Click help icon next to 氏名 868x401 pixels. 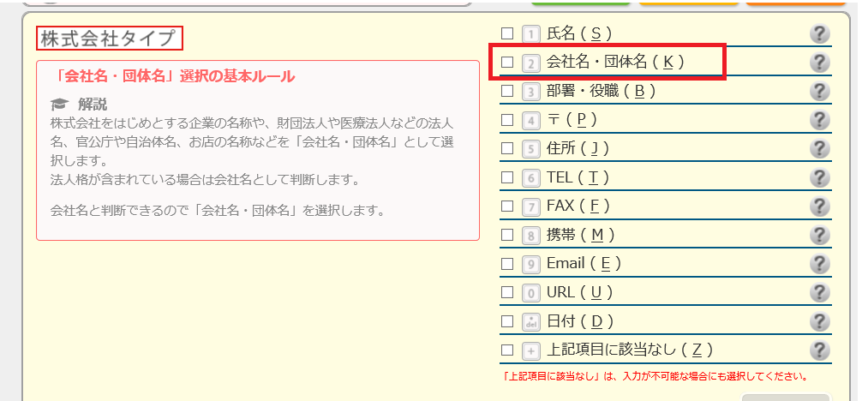click(820, 34)
